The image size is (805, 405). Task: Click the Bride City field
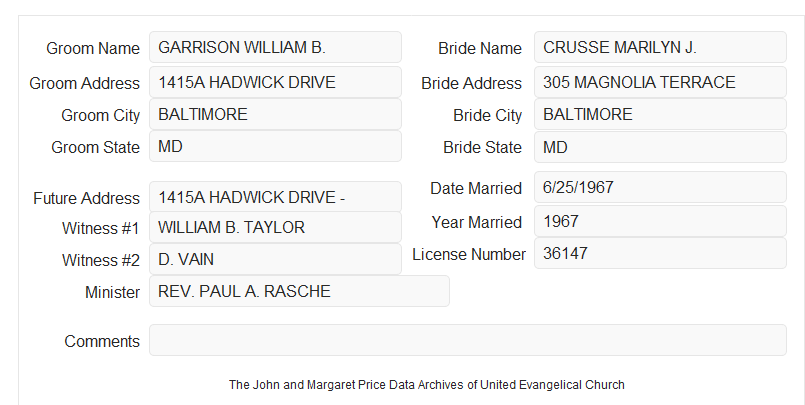coord(660,114)
